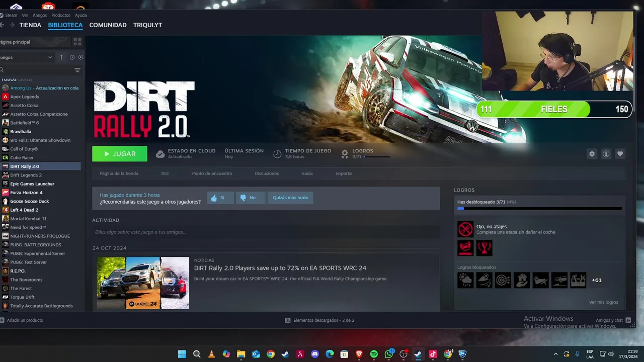The width and height of the screenshot is (644, 362).
Task: Open the Amigos menu
Action: point(40,15)
